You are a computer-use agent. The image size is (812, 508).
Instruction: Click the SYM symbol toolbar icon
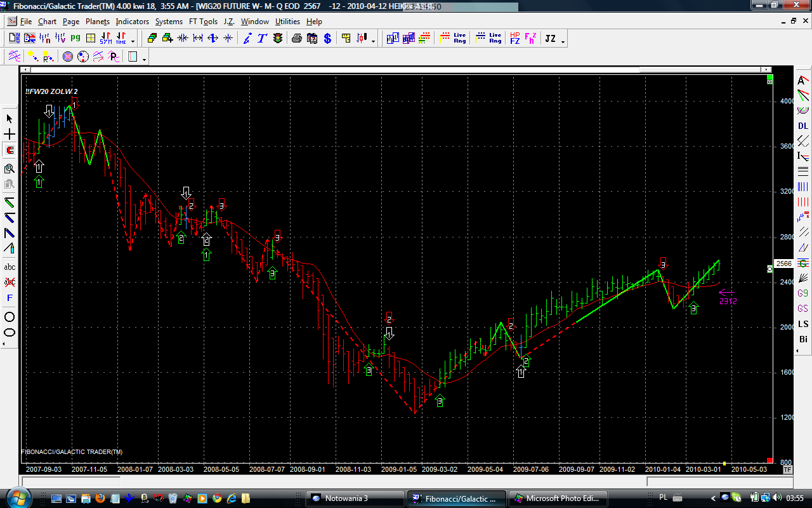coord(105,39)
